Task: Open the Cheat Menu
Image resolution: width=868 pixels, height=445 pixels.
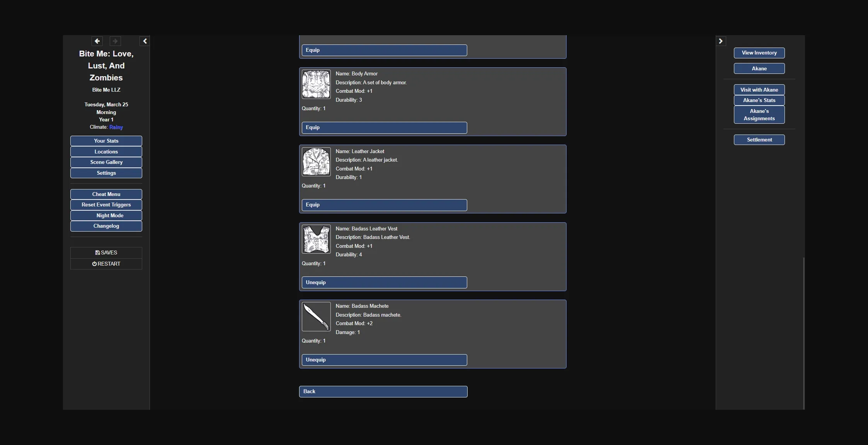Action: point(106,194)
